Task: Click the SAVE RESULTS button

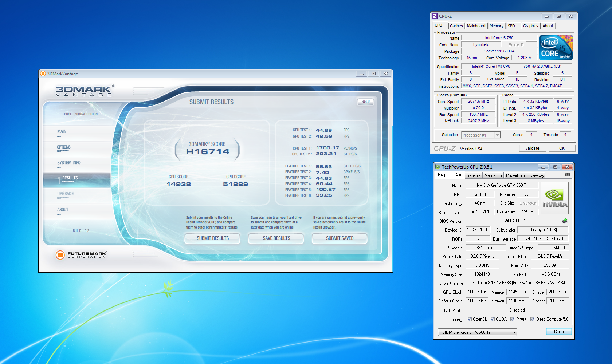Action: 276,238
